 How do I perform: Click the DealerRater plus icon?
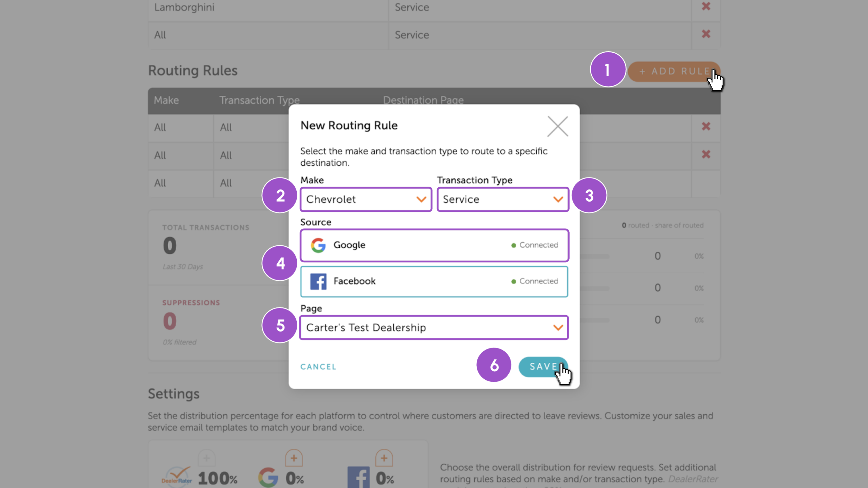click(x=206, y=458)
